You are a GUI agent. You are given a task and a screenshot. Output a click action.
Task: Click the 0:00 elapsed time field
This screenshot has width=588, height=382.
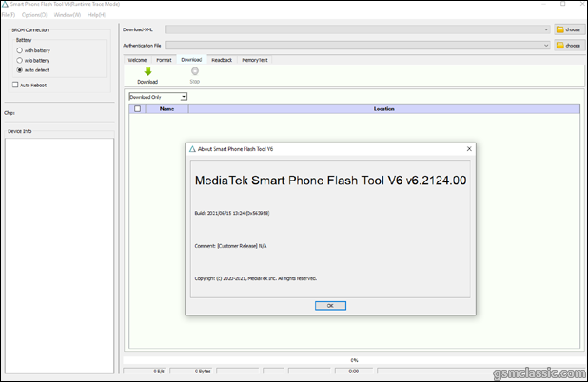(x=354, y=372)
